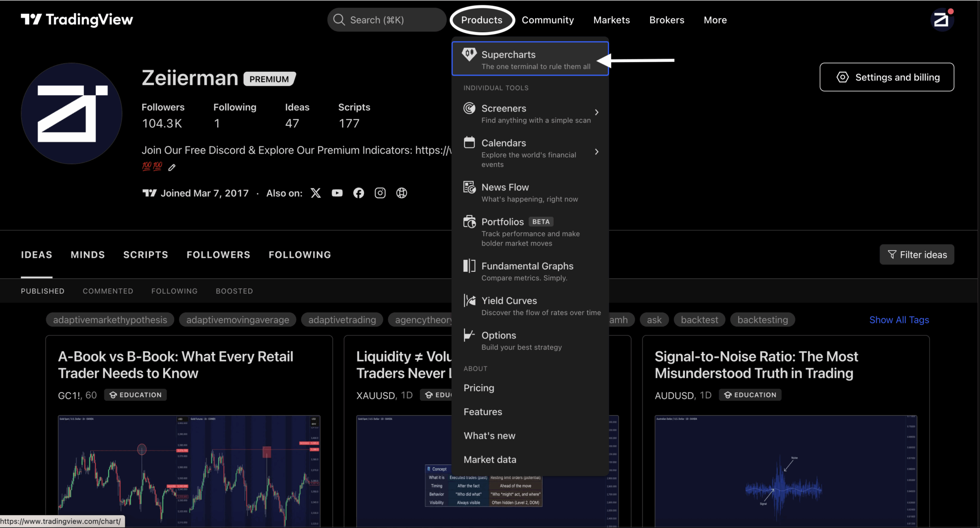Open the user avatar menu in header
Viewport: 980px width, 528px height.
pyautogui.click(x=942, y=20)
